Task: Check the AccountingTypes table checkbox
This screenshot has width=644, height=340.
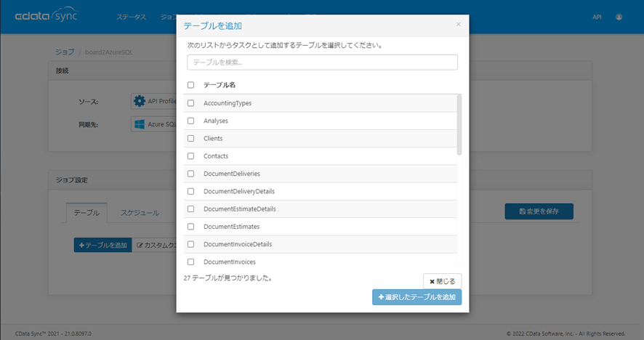Action: pos(191,103)
